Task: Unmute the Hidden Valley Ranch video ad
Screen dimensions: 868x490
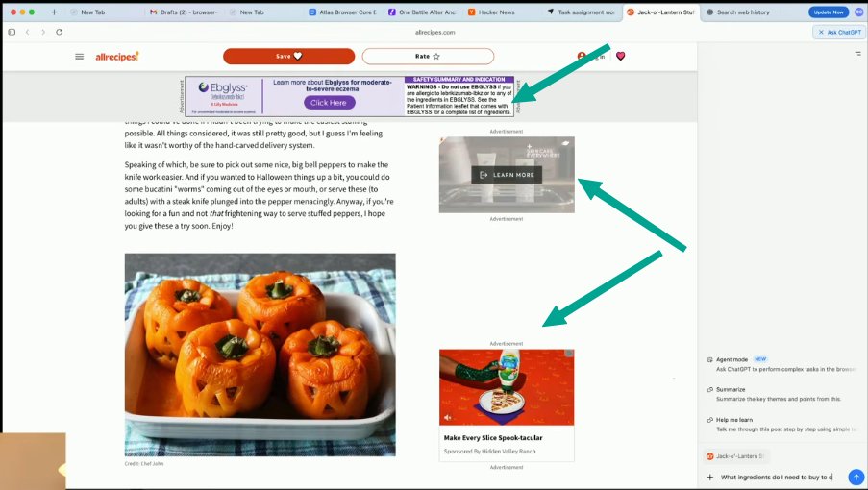Action: 447,418
